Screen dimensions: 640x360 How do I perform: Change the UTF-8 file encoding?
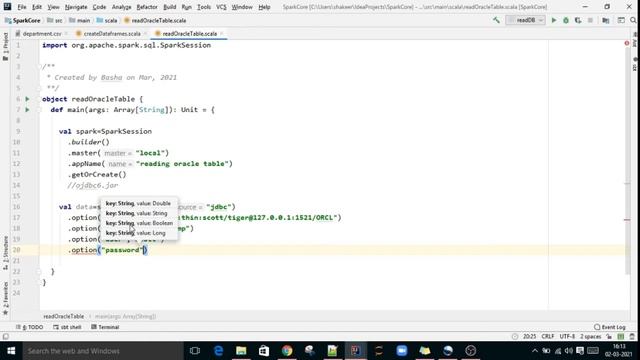(x=567, y=336)
